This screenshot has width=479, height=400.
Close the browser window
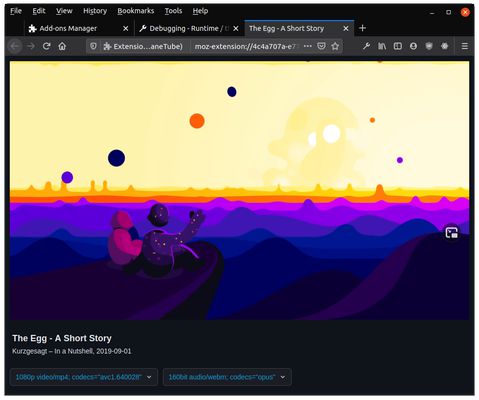click(465, 12)
